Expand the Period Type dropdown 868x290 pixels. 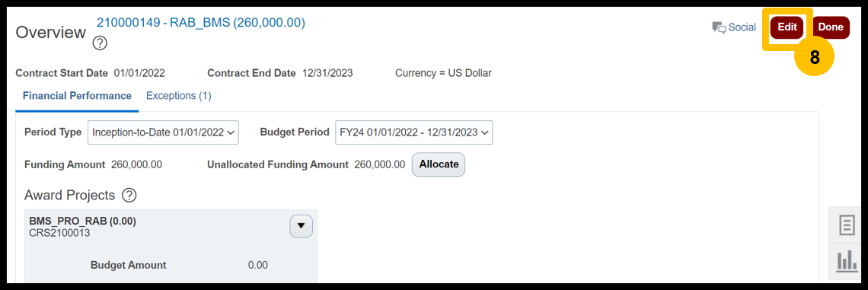(x=163, y=132)
